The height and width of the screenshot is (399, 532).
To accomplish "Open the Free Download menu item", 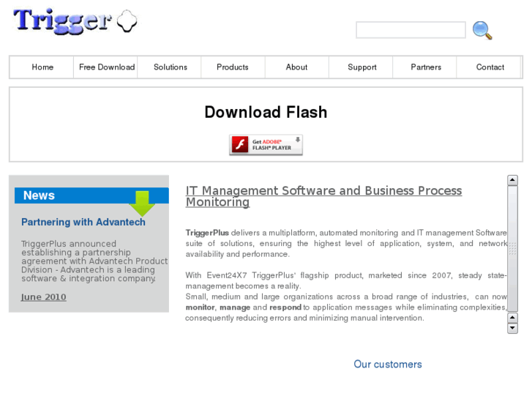I will (x=107, y=67).
